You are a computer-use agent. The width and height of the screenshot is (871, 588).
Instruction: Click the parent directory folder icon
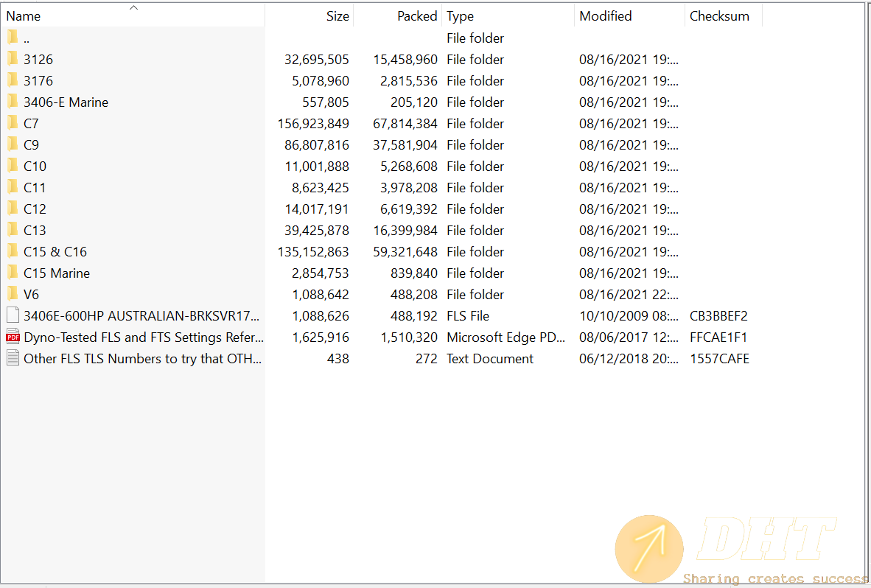pos(12,38)
